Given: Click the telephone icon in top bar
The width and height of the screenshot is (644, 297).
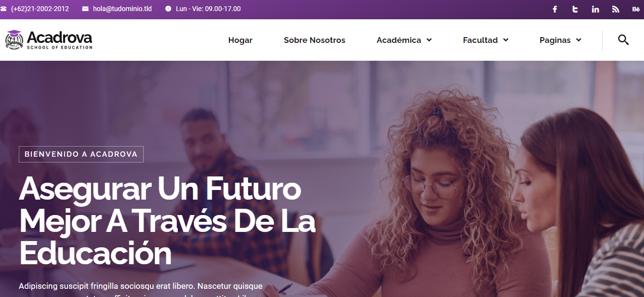Looking at the screenshot, I should [x=3, y=9].
